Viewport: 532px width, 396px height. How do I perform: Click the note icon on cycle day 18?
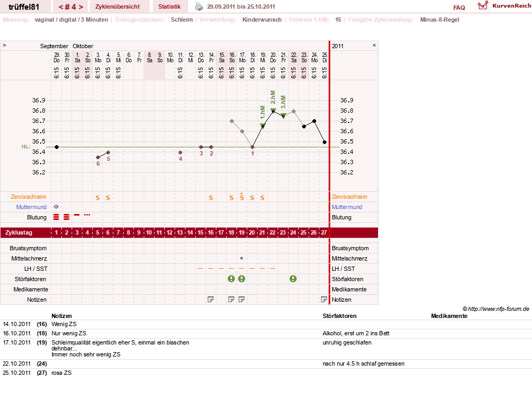click(x=231, y=300)
